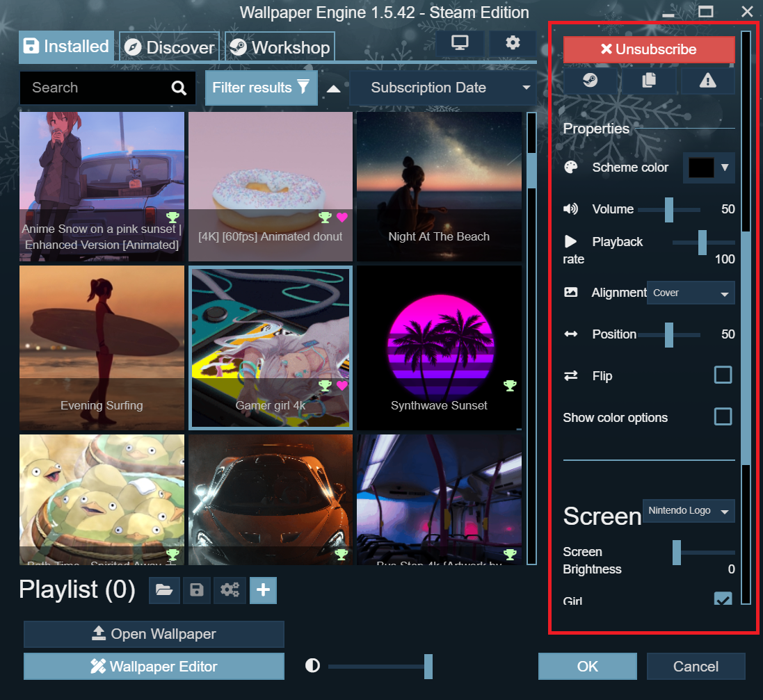
Task: Click the Screen Brightness slider handle
Action: point(676,553)
